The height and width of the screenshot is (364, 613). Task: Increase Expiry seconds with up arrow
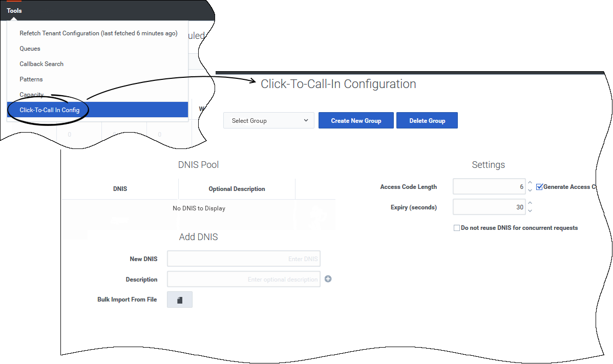pos(530,204)
